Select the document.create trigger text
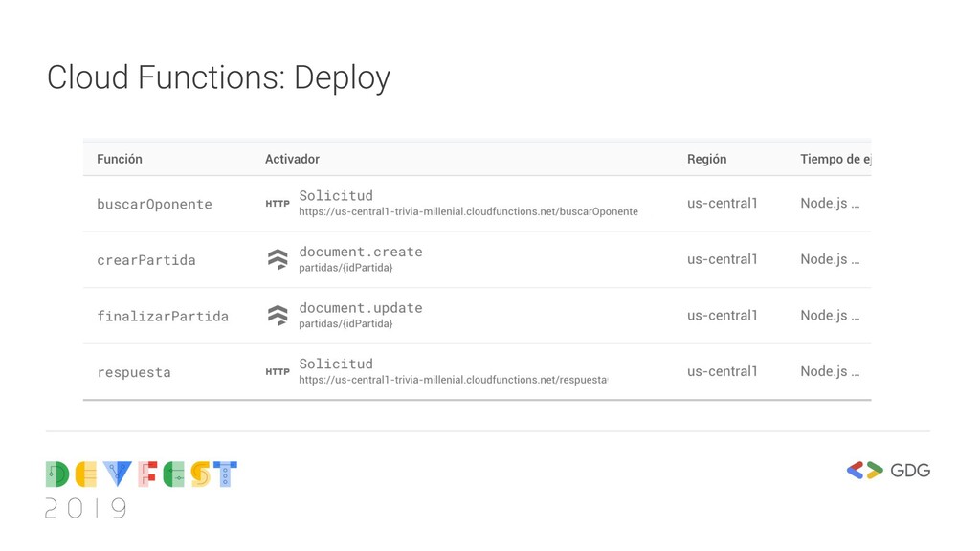Screen dimensions: 980x551 tap(360, 252)
